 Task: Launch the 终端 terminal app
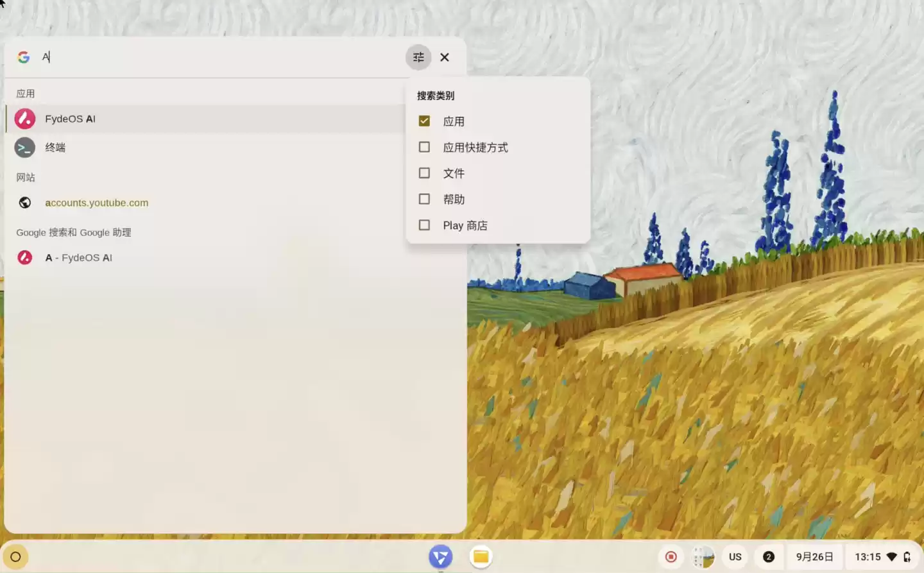pos(55,148)
